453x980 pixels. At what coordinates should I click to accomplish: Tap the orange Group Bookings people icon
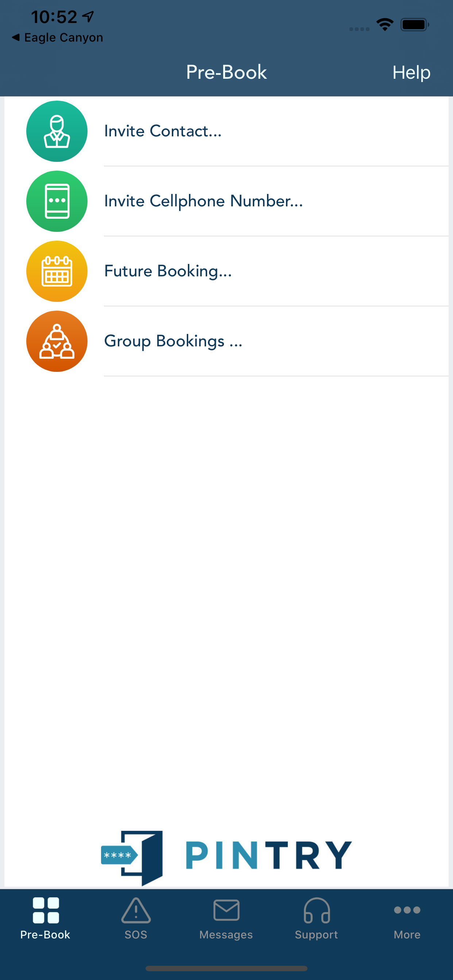click(x=57, y=341)
